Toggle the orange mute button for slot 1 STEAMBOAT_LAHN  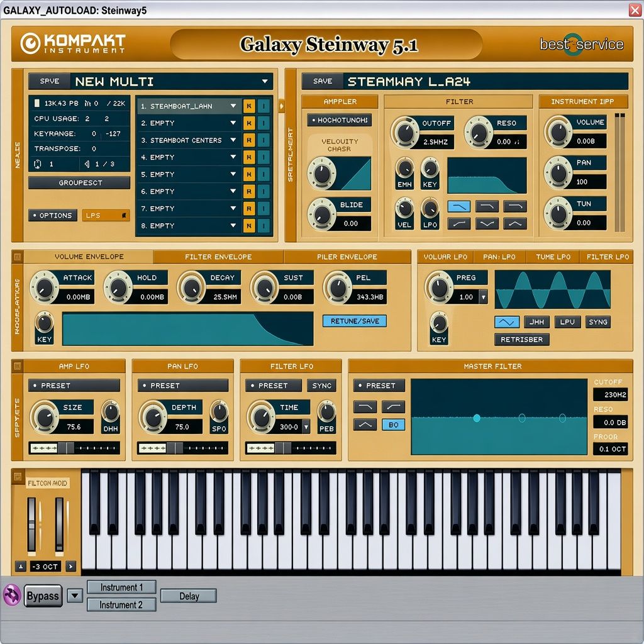[x=249, y=106]
